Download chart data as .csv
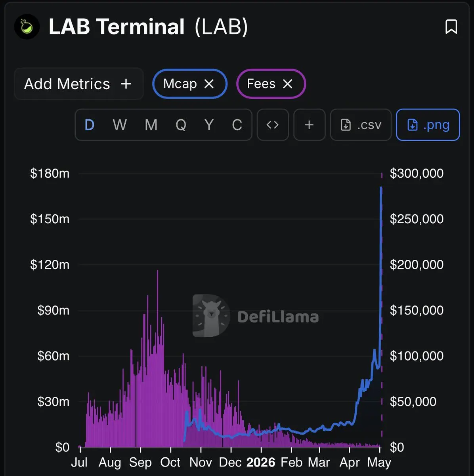Viewport: 474px width, 476px height. click(361, 125)
